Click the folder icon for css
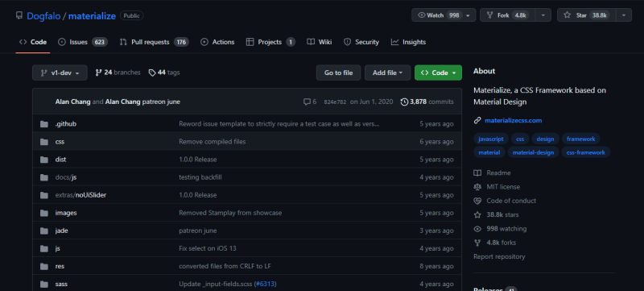The width and height of the screenshot is (644, 291). click(x=44, y=142)
